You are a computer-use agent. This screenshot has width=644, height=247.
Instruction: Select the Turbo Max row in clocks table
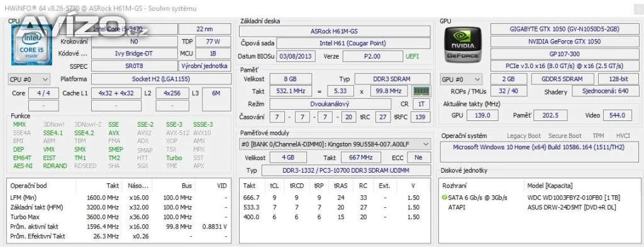coord(119,217)
